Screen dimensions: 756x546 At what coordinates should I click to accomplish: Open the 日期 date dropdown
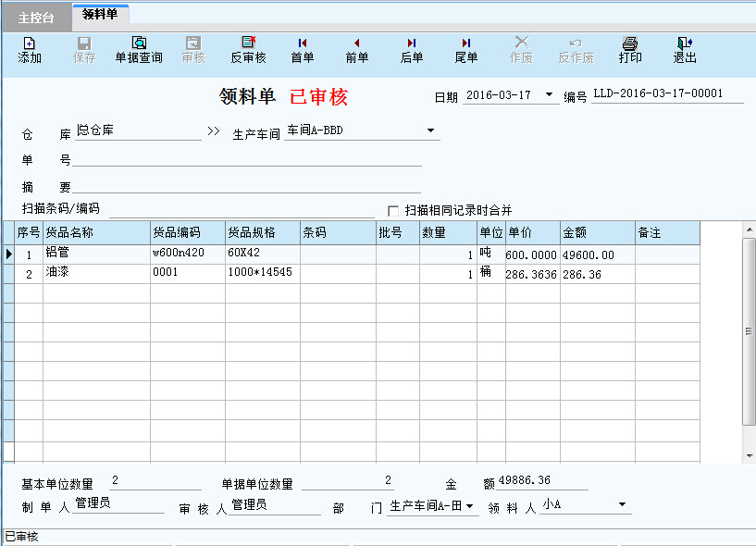(549, 94)
